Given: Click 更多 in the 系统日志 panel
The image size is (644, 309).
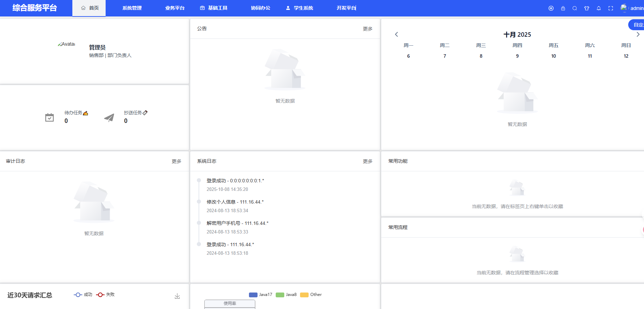Looking at the screenshot, I should (x=368, y=161).
